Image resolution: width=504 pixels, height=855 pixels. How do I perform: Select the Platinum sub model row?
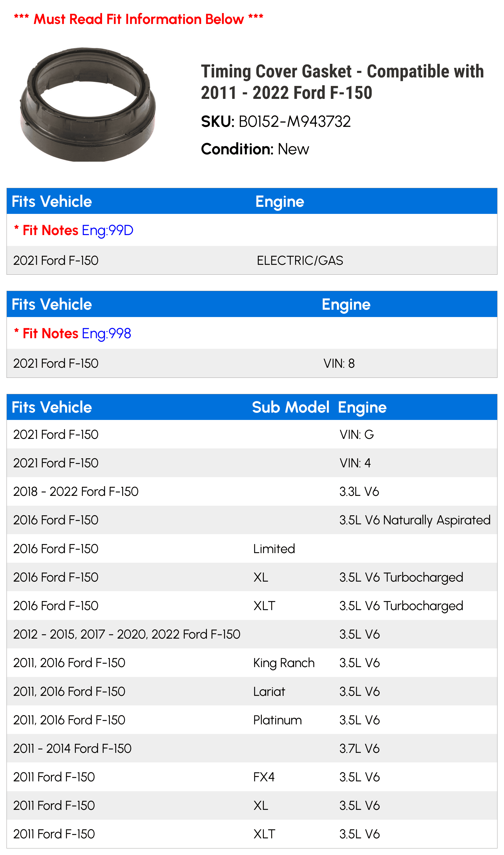coord(252,720)
